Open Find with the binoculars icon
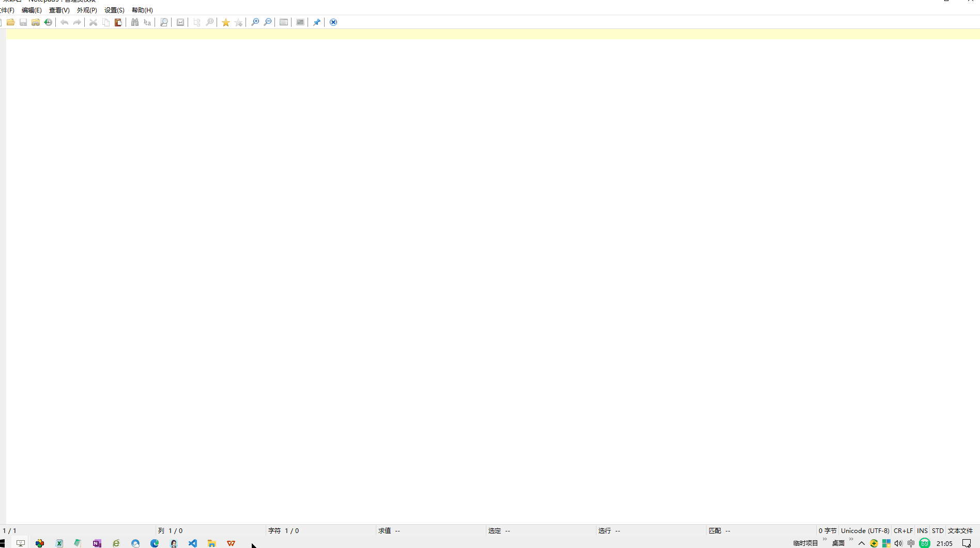 (135, 22)
